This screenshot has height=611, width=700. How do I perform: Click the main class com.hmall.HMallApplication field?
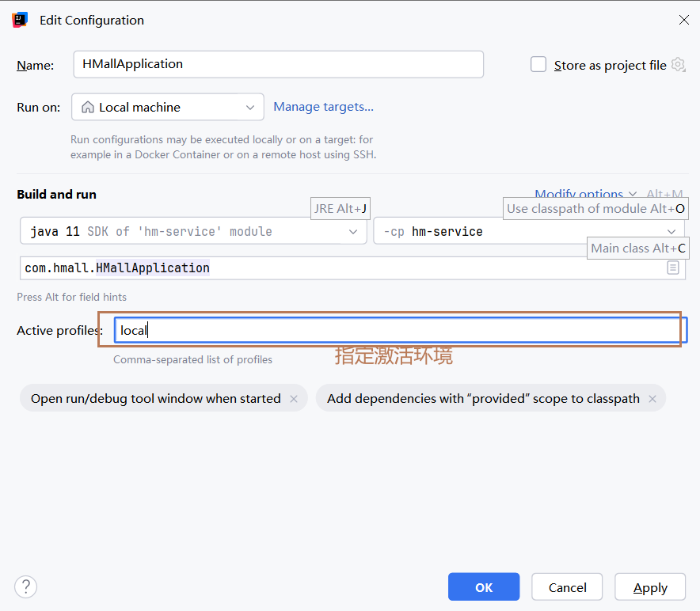(x=340, y=268)
